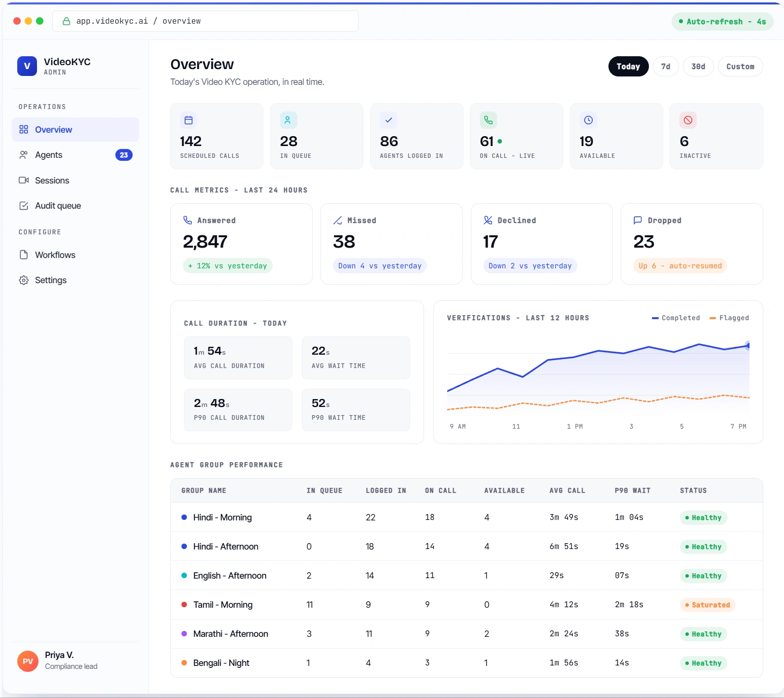Select the English - Afternoon group row
This screenshot has width=784, height=698.
click(466, 576)
